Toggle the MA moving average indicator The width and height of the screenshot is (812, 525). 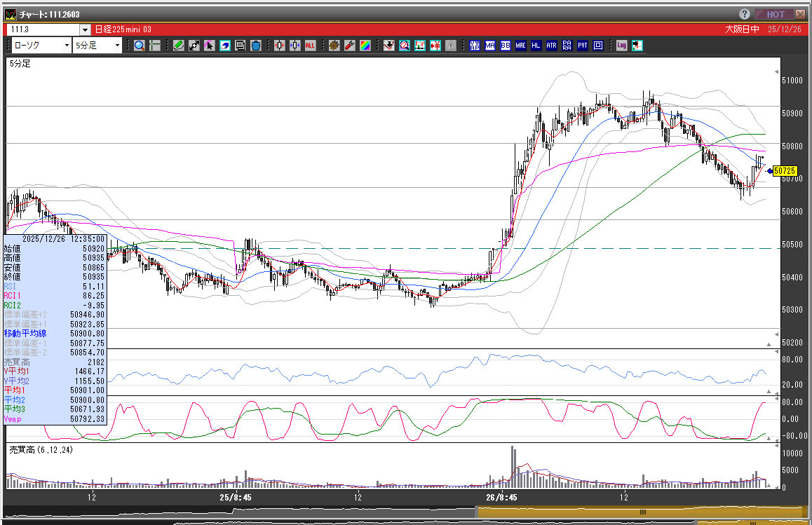[x=490, y=46]
